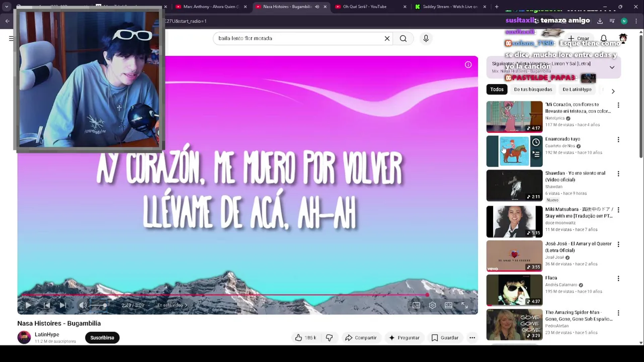Select the 'De LatinHype' chip

coord(577,89)
